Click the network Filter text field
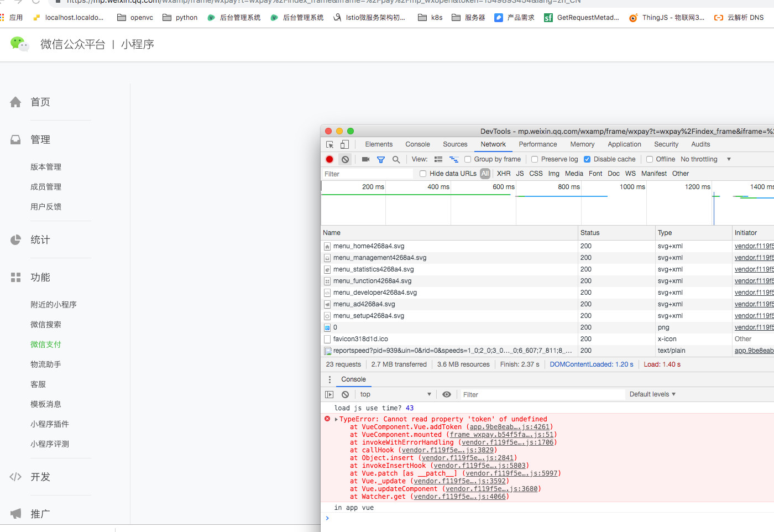This screenshot has height=532, width=774. 368,174
